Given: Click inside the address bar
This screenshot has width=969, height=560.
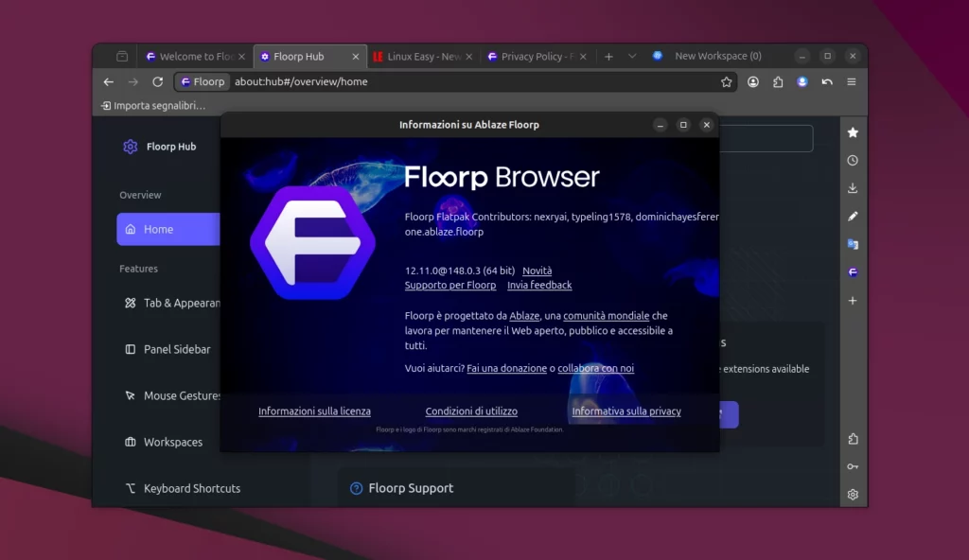Looking at the screenshot, I should tap(426, 81).
